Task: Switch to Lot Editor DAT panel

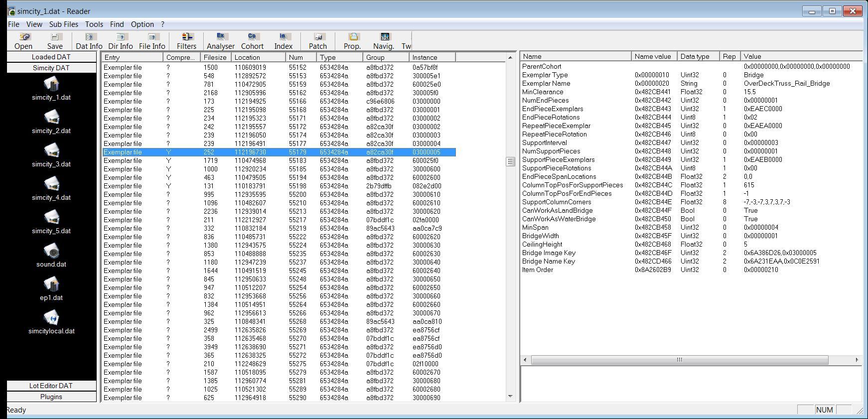Action: click(x=51, y=386)
